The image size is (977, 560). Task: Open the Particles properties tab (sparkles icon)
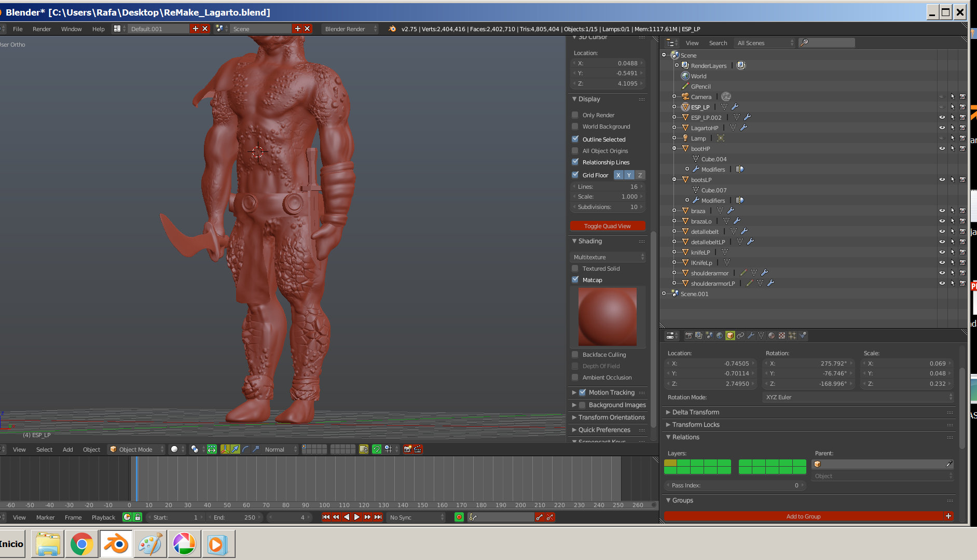tap(792, 335)
